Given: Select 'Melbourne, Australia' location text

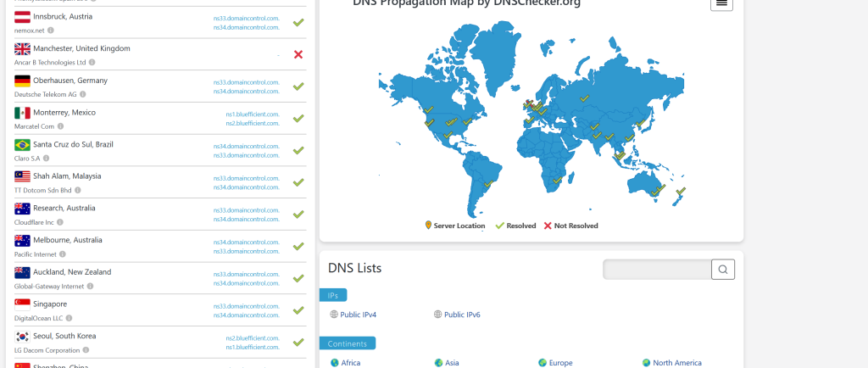Looking at the screenshot, I should pos(68,240).
